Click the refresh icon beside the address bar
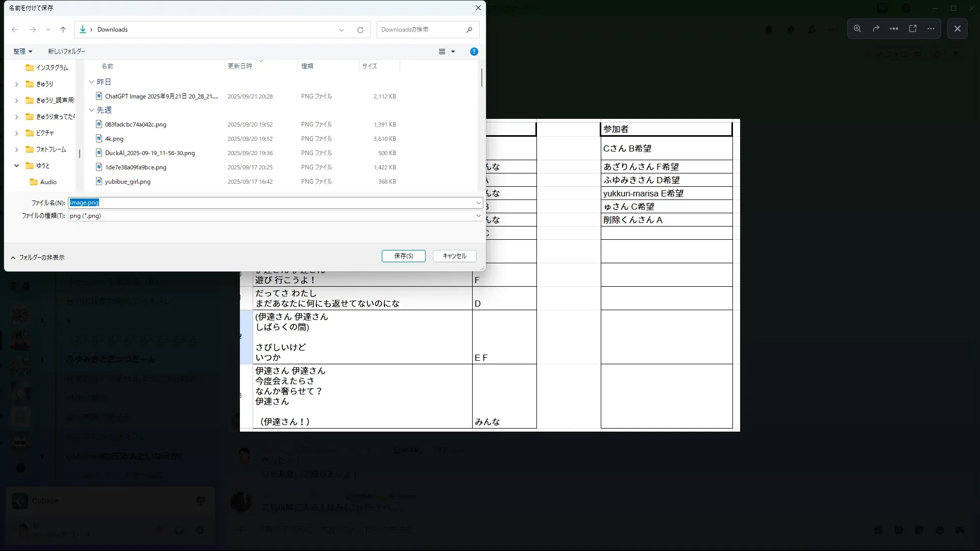This screenshot has height=551, width=980. click(360, 30)
